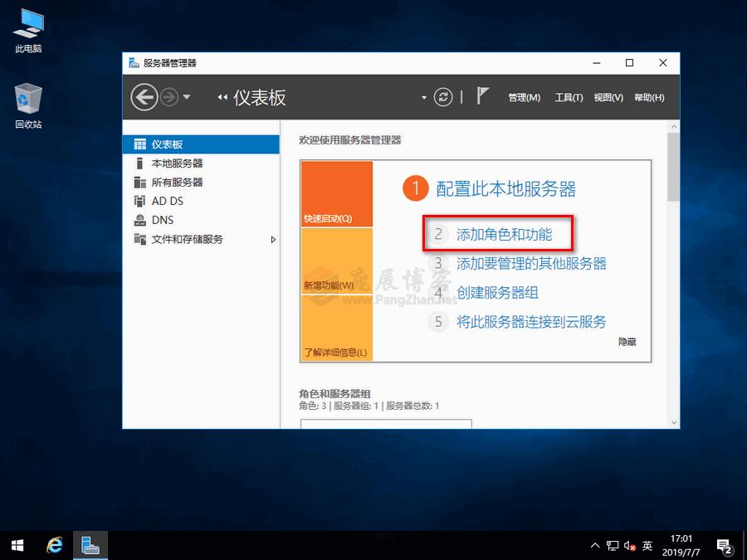The width and height of the screenshot is (747, 560).
Task: Open the 管理(M) menu
Action: click(525, 97)
